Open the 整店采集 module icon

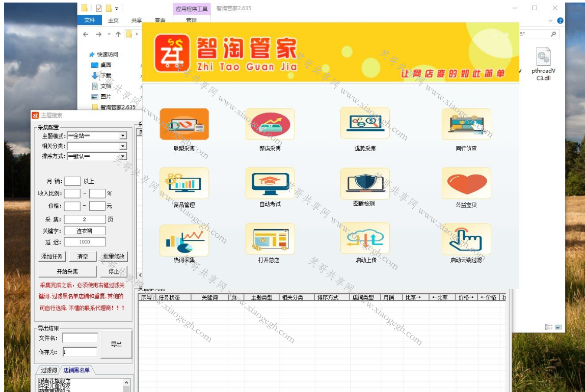(270, 124)
